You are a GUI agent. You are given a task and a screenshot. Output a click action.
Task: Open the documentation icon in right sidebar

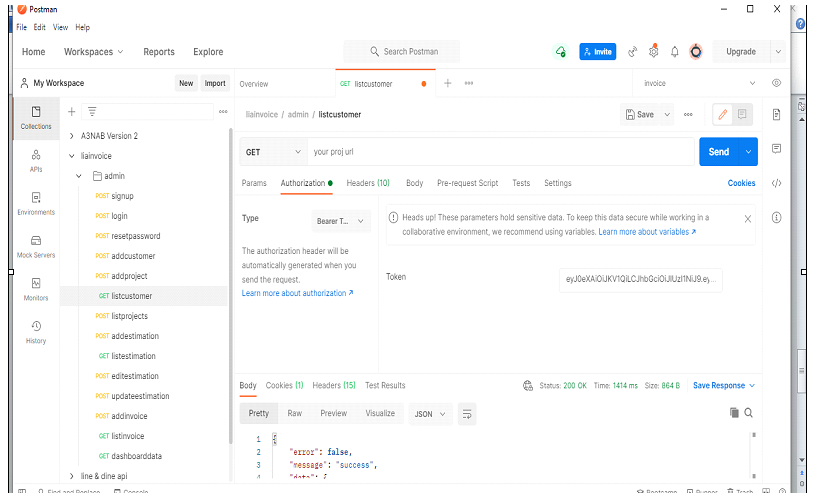(x=776, y=115)
